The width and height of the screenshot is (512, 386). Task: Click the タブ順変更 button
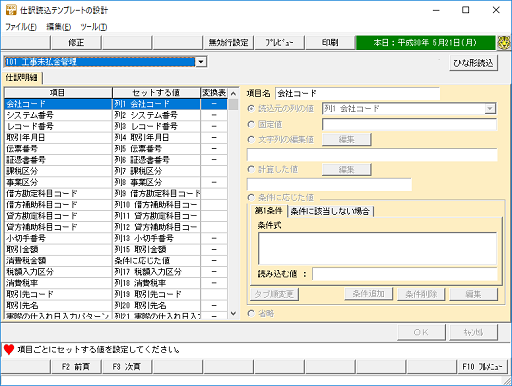point(274,294)
